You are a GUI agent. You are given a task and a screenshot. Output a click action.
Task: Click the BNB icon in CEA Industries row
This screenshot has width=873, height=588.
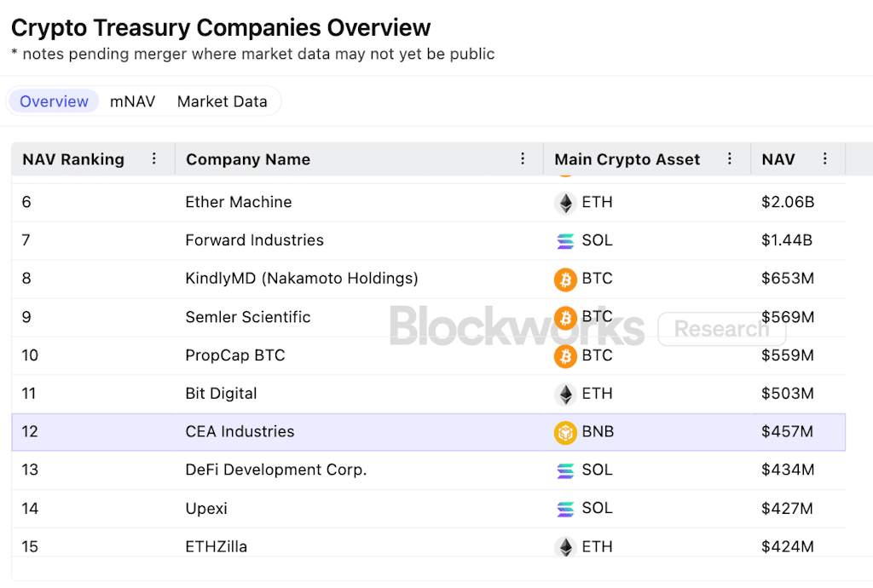point(564,432)
